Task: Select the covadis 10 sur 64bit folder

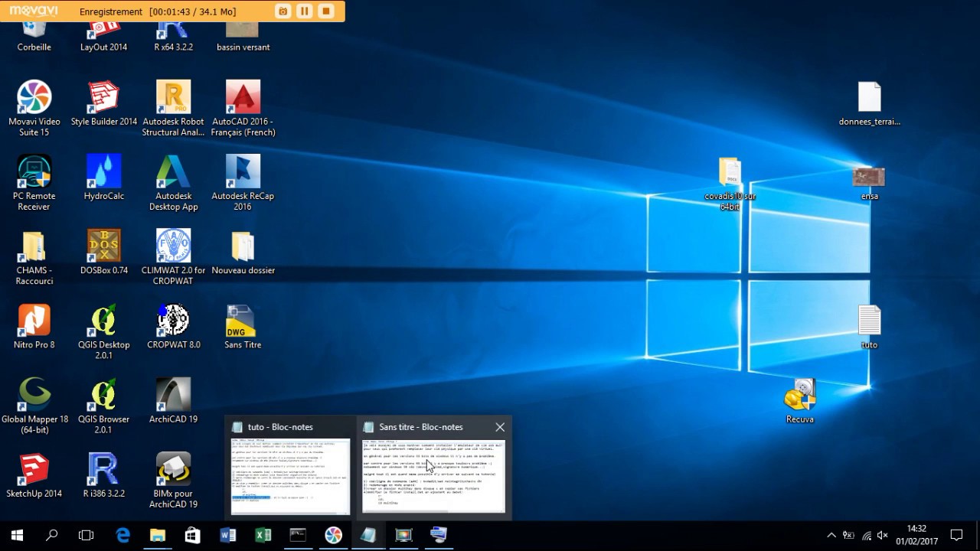Action: [x=730, y=184]
